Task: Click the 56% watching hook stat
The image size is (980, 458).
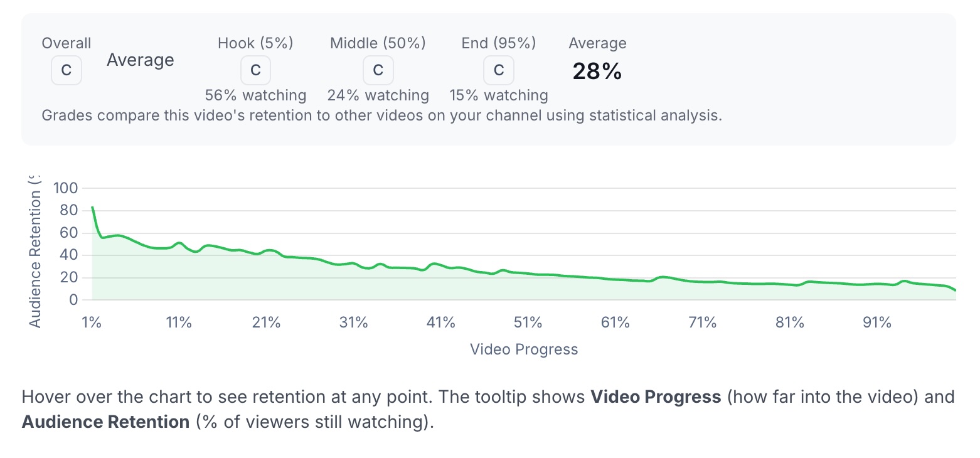Action: pyautogui.click(x=255, y=95)
